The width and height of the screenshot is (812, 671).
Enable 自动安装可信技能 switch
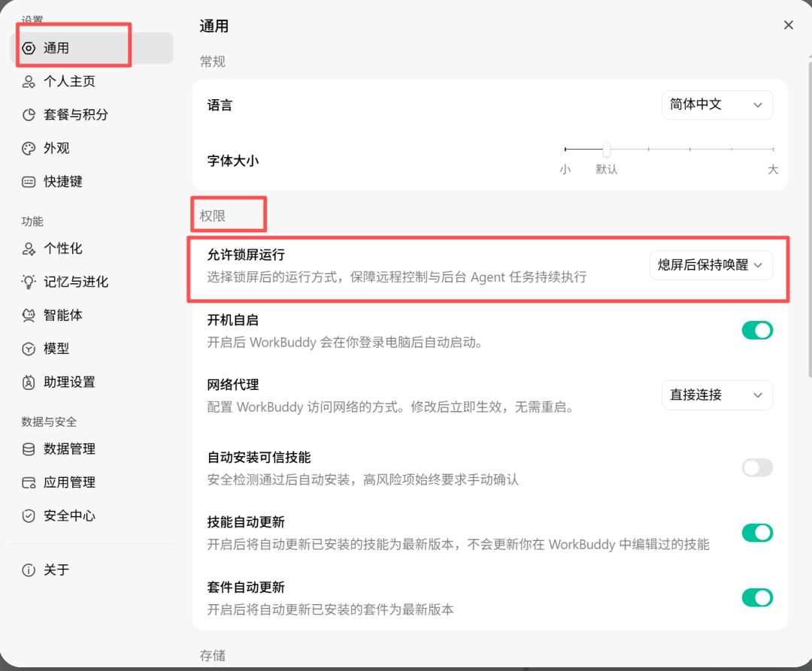(x=757, y=467)
